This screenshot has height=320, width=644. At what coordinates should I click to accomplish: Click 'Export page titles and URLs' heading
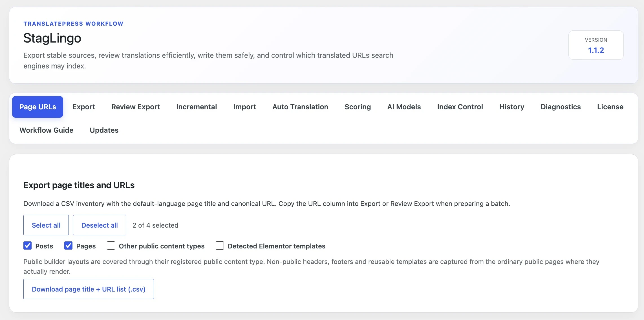[x=79, y=185]
